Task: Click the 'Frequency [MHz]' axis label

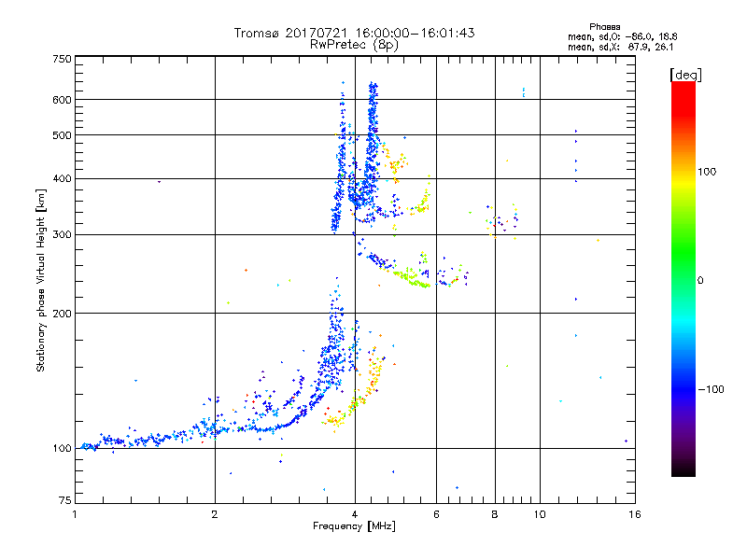Action: click(354, 526)
